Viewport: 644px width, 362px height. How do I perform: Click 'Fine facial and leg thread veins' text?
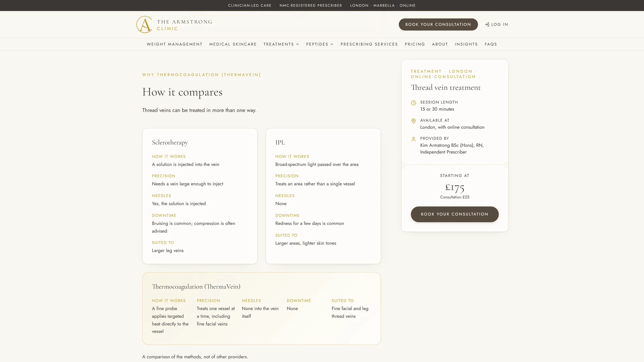coord(350,312)
